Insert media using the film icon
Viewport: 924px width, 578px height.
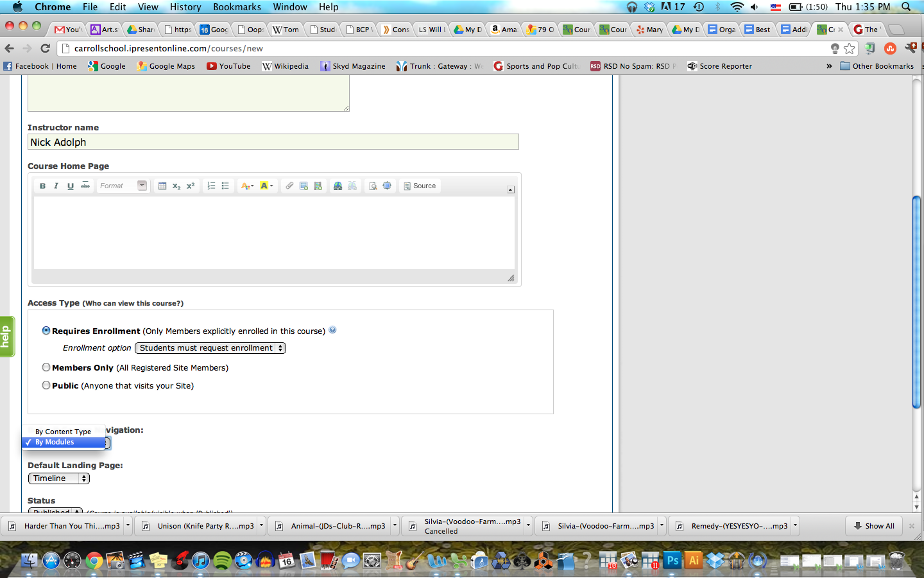click(318, 186)
